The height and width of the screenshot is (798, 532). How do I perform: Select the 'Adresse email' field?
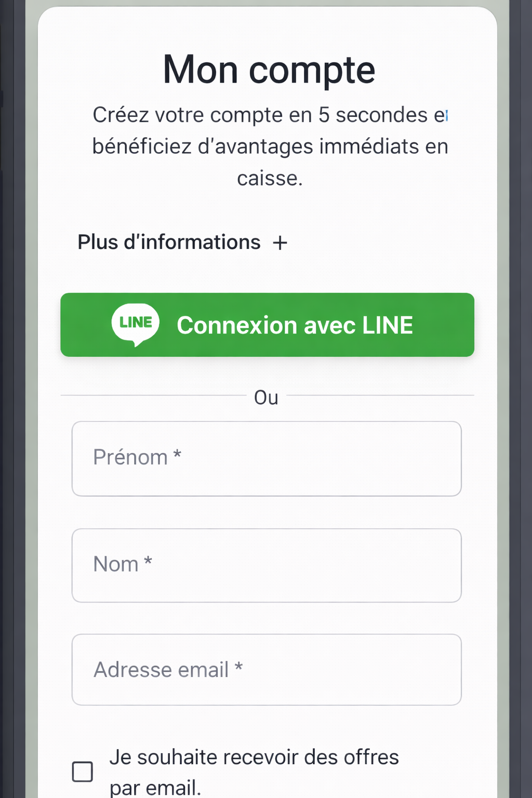pyautogui.click(x=267, y=670)
